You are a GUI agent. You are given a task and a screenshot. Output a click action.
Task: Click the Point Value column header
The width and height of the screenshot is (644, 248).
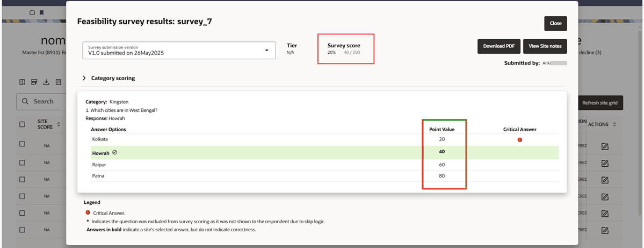coord(442,129)
